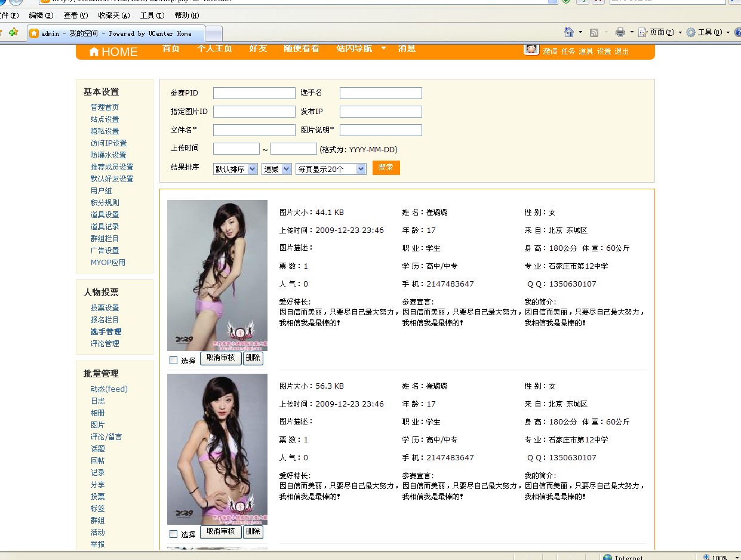Open the 帮助(H) menu
Screen dimensions: 741x560
coord(187,15)
